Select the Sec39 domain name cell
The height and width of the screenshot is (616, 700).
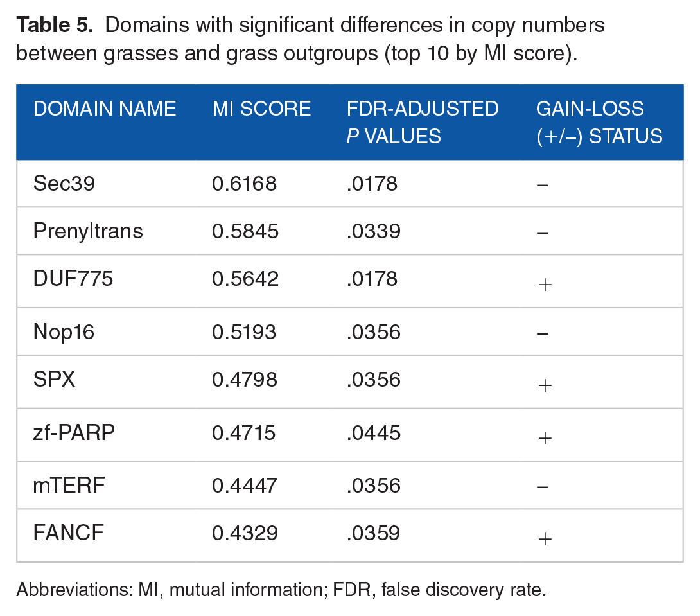pyautogui.click(x=64, y=184)
